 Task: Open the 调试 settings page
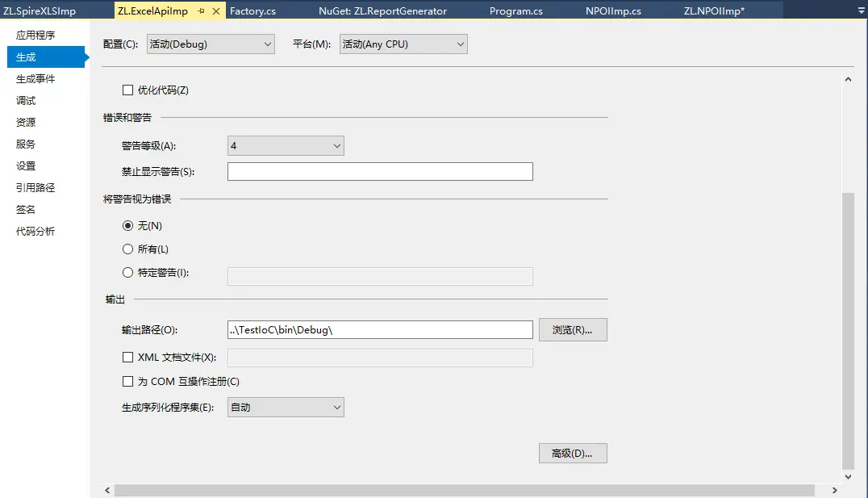click(26, 101)
